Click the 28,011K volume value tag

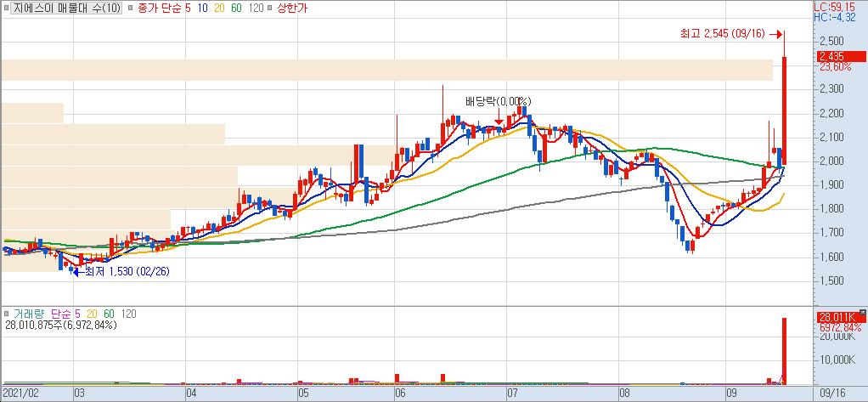841,317
